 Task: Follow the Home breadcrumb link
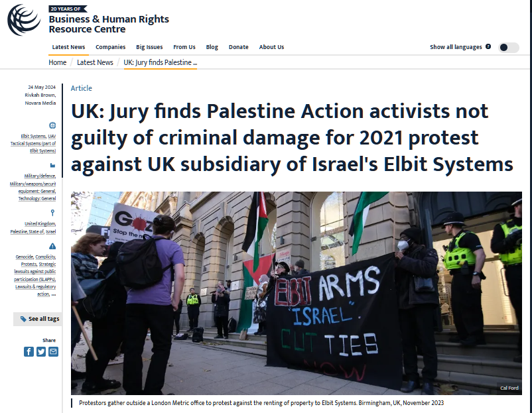click(x=57, y=62)
